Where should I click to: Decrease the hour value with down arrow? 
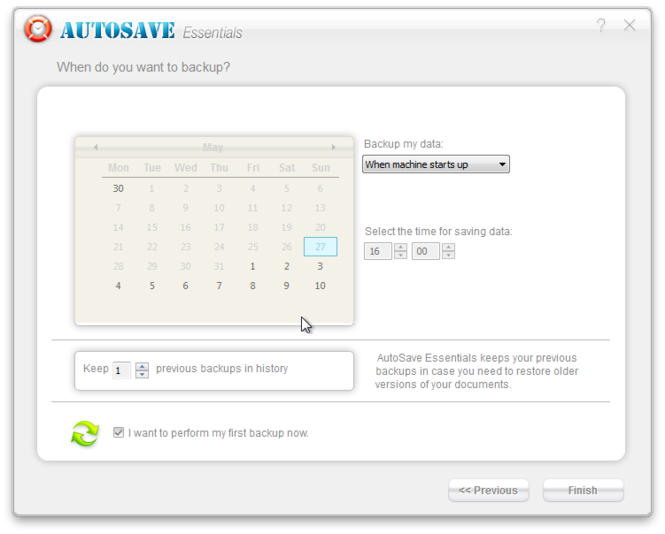pos(400,255)
